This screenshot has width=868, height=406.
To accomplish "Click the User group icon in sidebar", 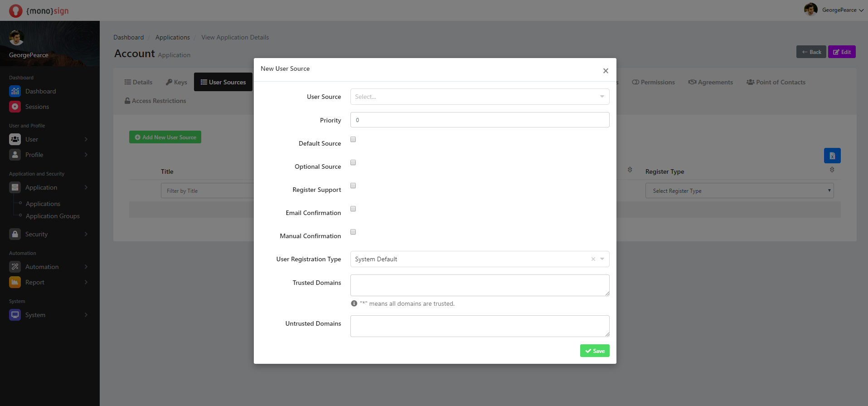I will (x=15, y=139).
